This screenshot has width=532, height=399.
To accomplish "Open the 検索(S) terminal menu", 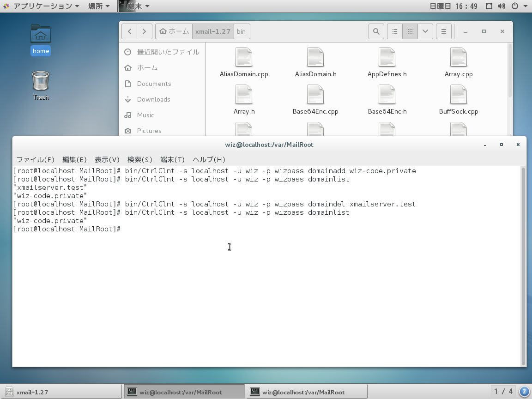I will 139,160.
